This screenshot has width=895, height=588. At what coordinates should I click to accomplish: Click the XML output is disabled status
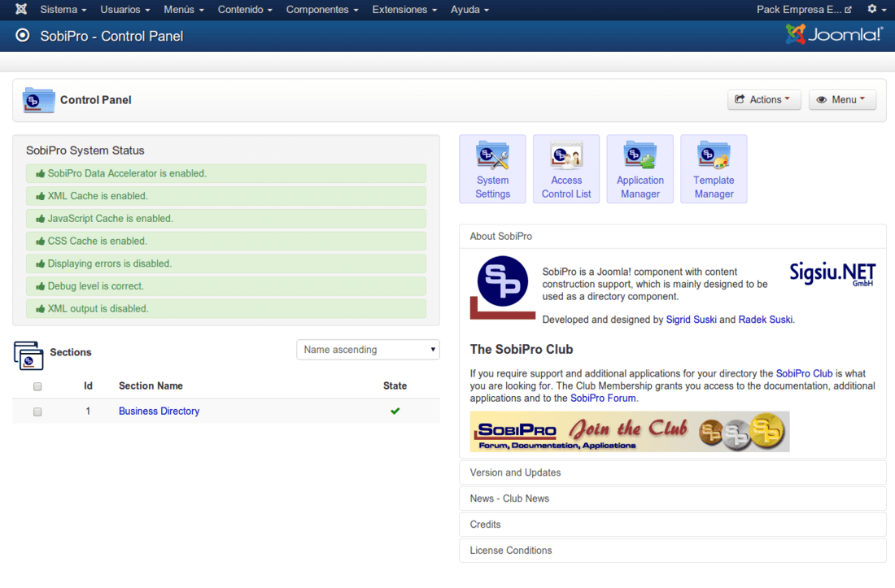tap(226, 308)
